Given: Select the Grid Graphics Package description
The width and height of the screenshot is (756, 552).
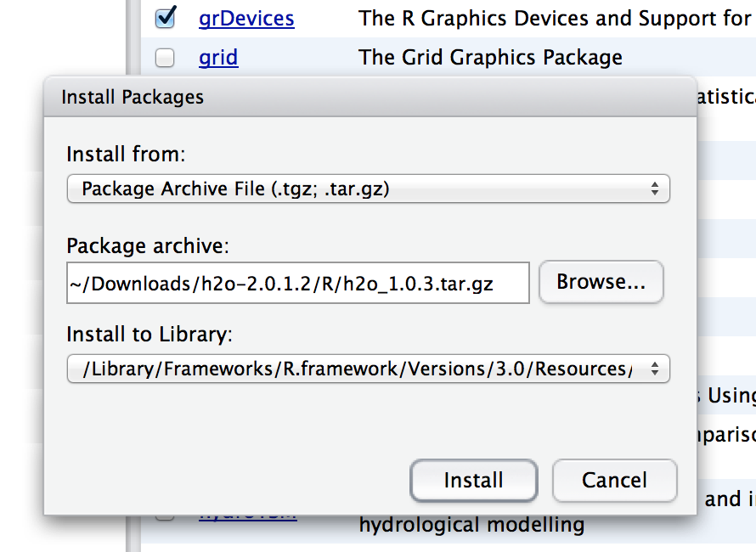Looking at the screenshot, I should point(490,58).
